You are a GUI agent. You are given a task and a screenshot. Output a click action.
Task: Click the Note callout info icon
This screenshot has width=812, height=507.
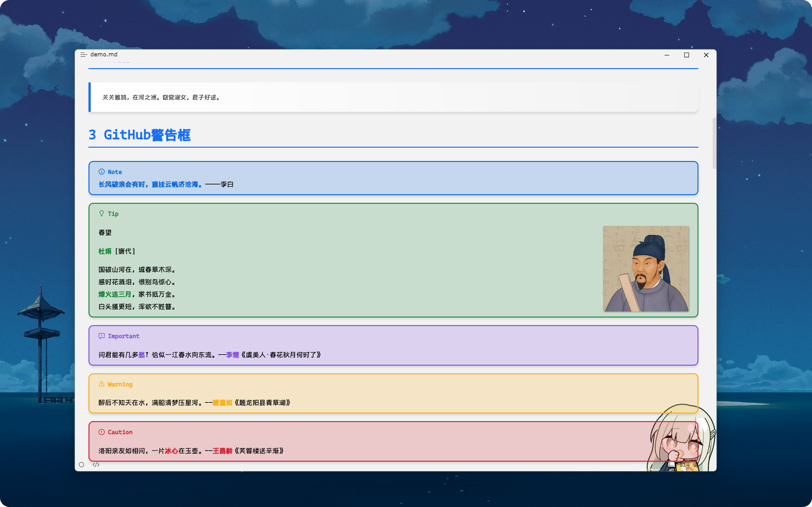coord(101,172)
